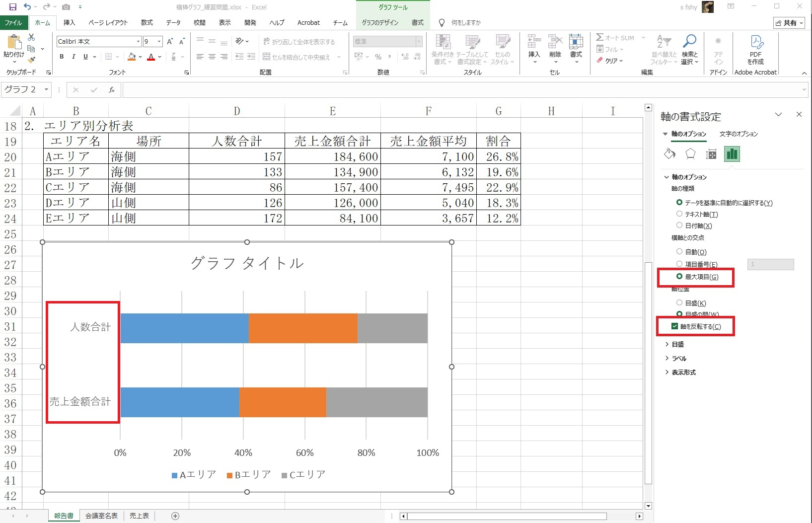Open the fill color bucket swatch
Screen dimensions: 812x523
(132, 57)
